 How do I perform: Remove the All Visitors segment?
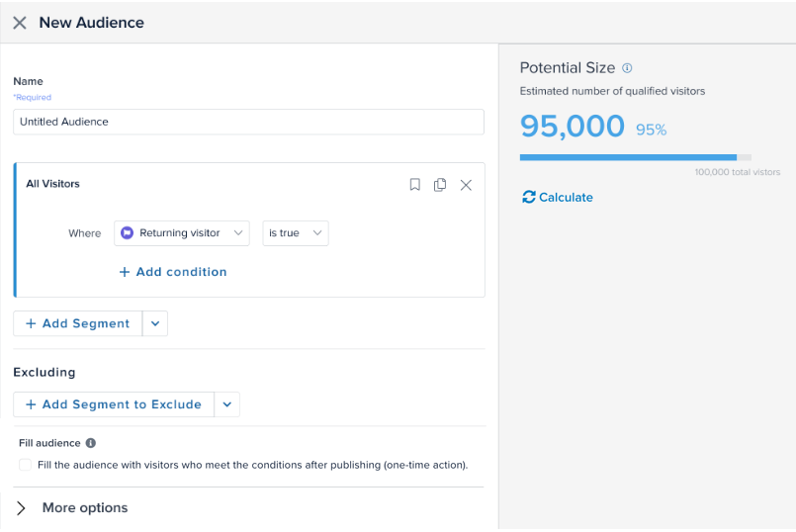(466, 185)
